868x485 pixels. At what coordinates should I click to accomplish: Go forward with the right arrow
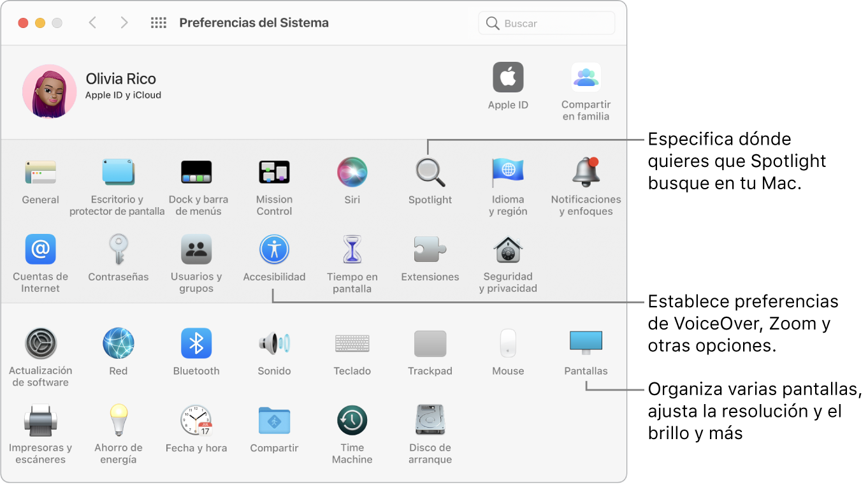coord(124,23)
